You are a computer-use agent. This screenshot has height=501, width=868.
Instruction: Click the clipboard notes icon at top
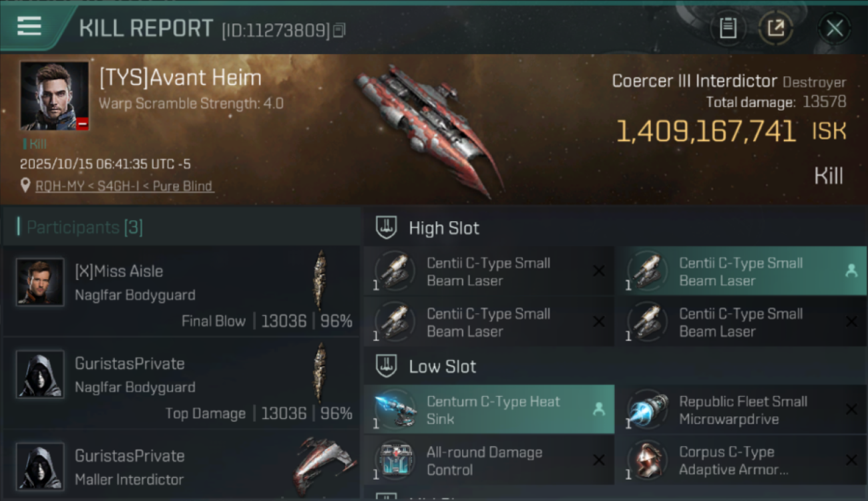pyautogui.click(x=728, y=29)
